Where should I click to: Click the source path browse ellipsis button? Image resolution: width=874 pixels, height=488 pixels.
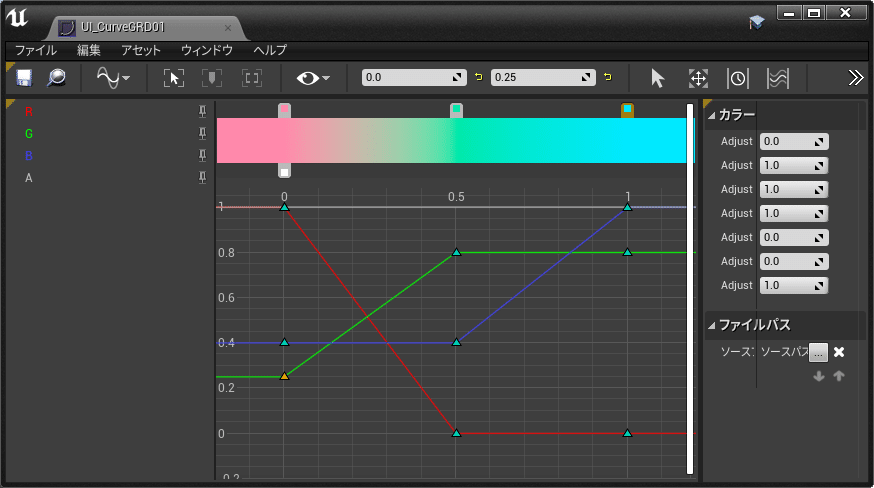[x=818, y=352]
